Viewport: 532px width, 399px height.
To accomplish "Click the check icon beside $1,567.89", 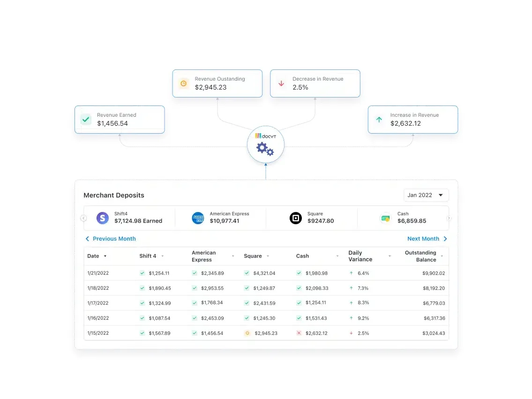I will tap(142, 333).
